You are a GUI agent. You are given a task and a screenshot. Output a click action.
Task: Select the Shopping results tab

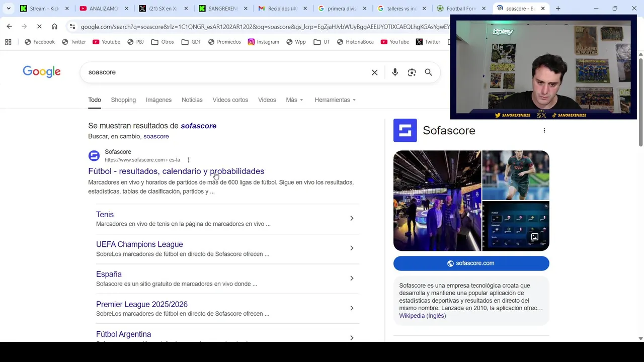click(123, 100)
